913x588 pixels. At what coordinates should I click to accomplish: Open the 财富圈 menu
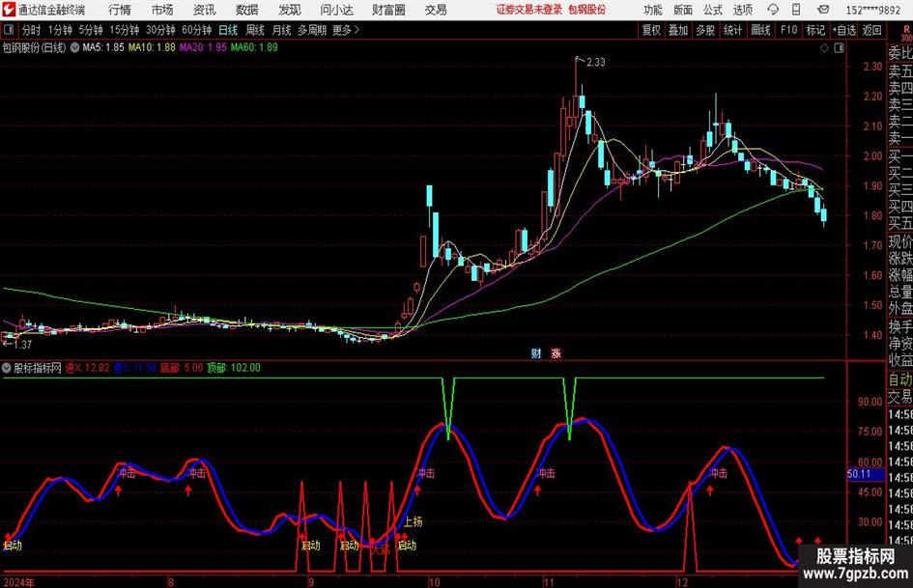pos(388,10)
